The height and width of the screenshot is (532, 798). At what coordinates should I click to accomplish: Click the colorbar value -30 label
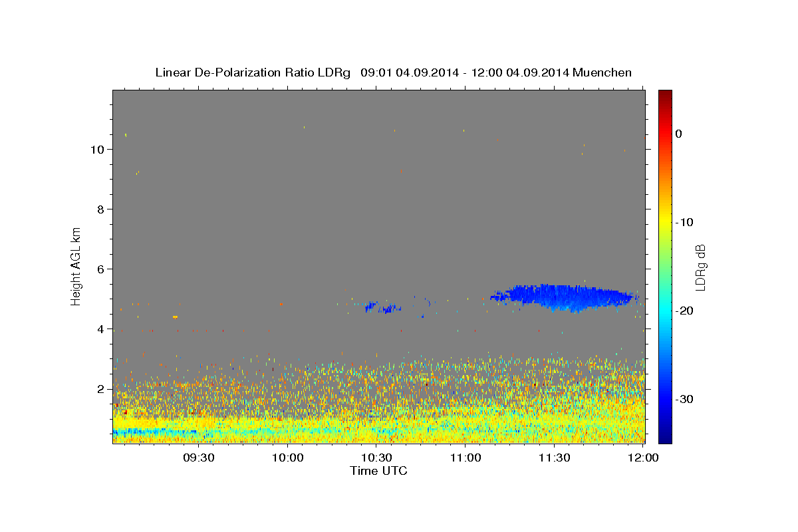coord(685,399)
